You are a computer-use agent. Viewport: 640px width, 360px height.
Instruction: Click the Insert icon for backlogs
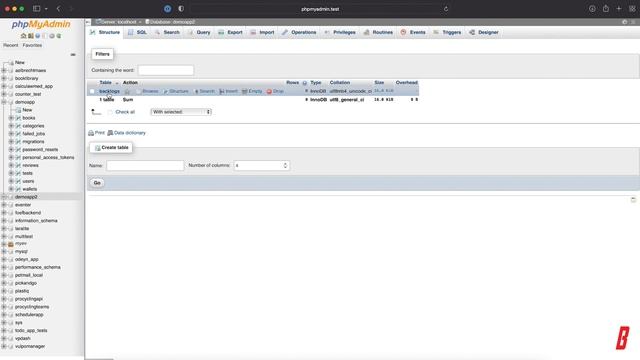[222, 91]
